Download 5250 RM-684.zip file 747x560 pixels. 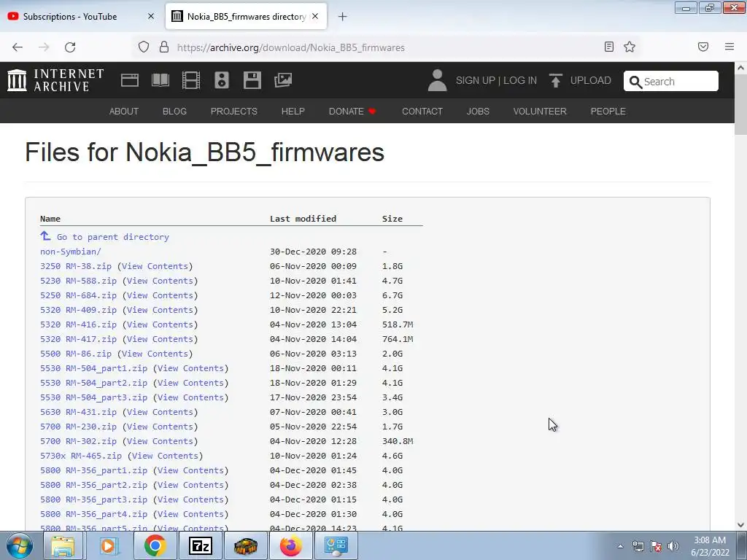78,295
